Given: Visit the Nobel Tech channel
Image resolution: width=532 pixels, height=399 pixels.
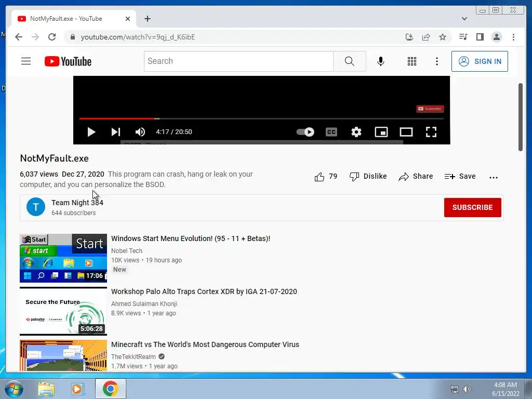Looking at the screenshot, I should point(127,251).
